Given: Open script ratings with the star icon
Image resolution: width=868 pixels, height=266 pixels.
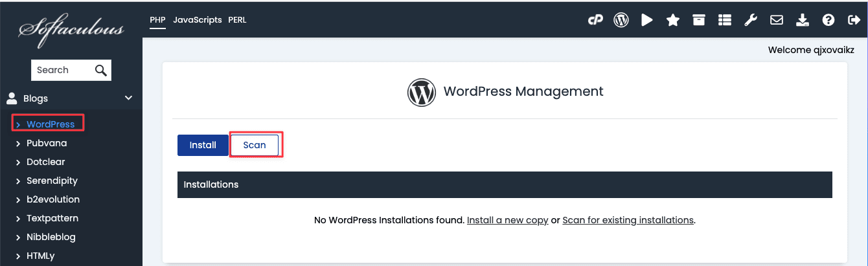Looking at the screenshot, I should (673, 20).
